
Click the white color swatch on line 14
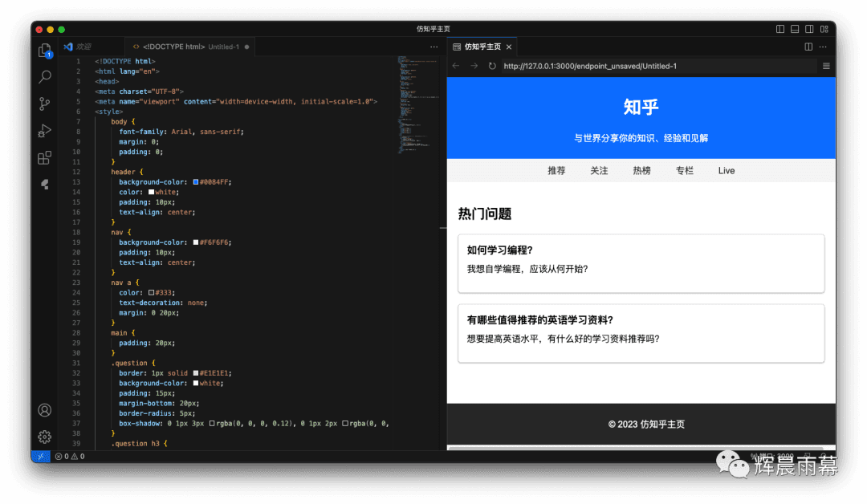pyautogui.click(x=151, y=192)
